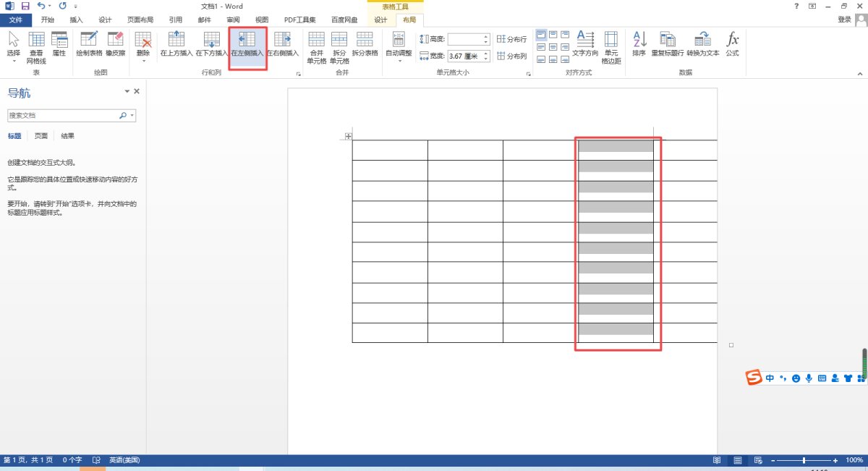Select the top-left cell alignment option
868x471 pixels.
[x=541, y=34]
